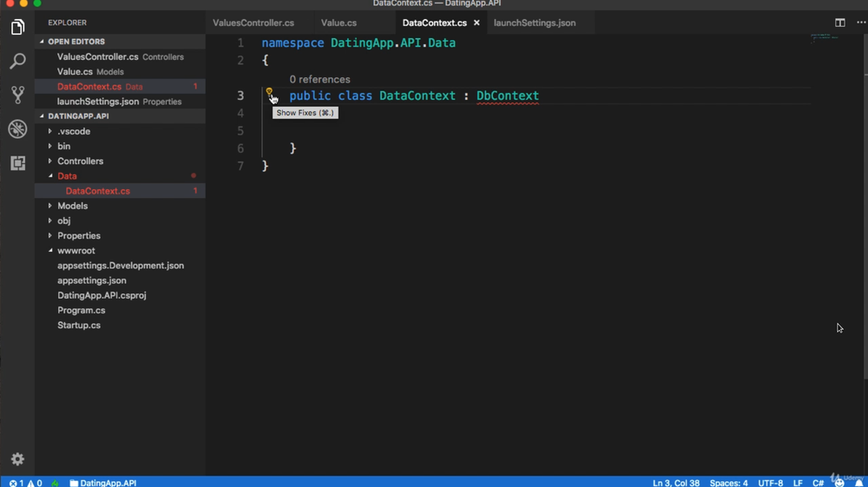Change indentation via Spaces: 4
The width and height of the screenshot is (868, 487).
click(728, 483)
